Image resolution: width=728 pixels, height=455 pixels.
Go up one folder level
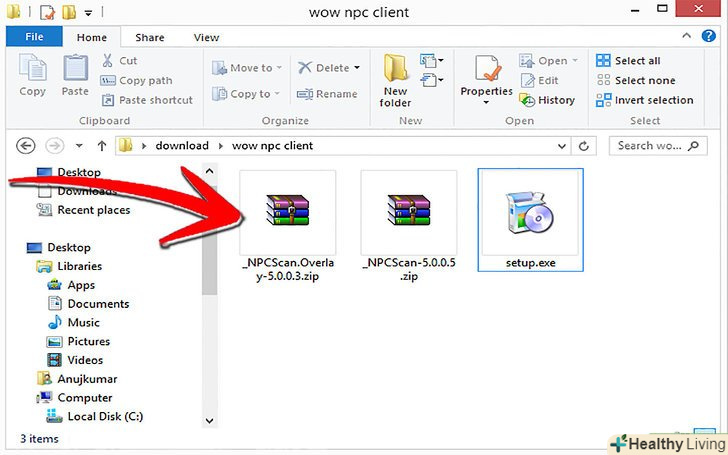pos(102,146)
